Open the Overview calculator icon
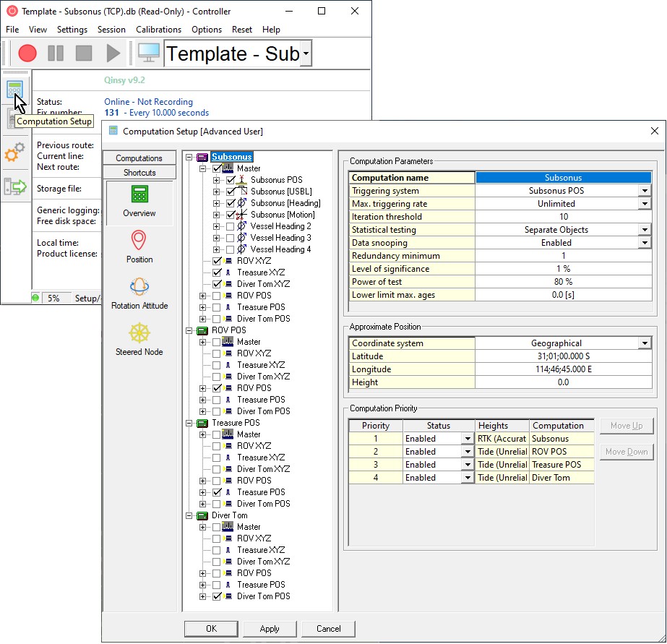This screenshot has width=667, height=644. [139, 195]
